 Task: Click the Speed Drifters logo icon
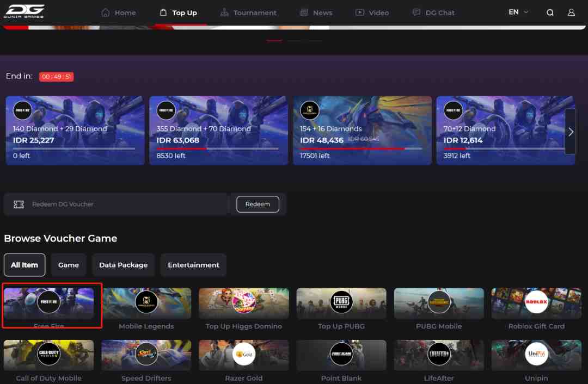tap(146, 354)
